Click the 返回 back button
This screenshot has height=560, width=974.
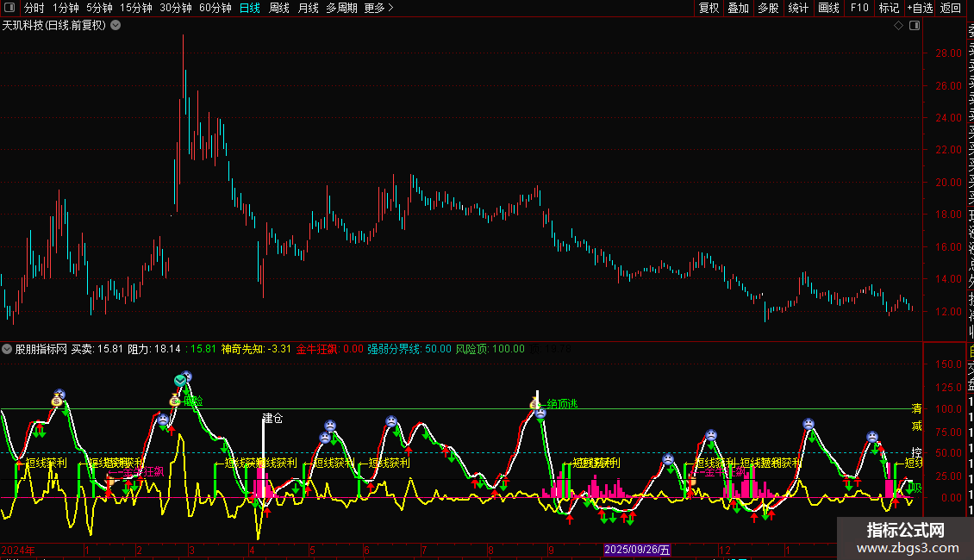[951, 8]
